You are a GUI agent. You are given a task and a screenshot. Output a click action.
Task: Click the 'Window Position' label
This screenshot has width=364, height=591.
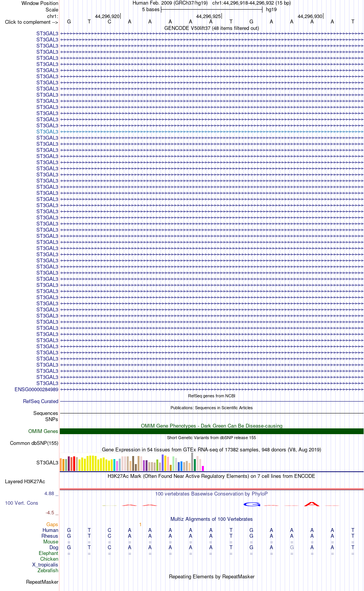pyautogui.click(x=40, y=3)
